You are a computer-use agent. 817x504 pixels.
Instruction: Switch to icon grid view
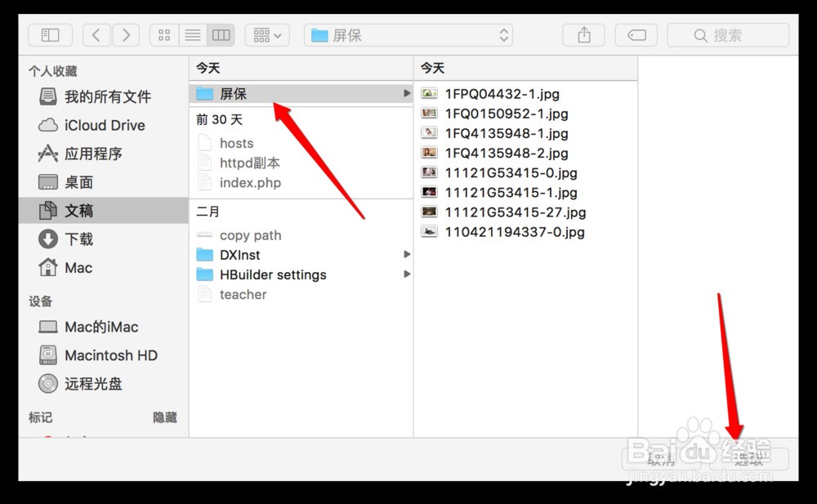point(164,35)
